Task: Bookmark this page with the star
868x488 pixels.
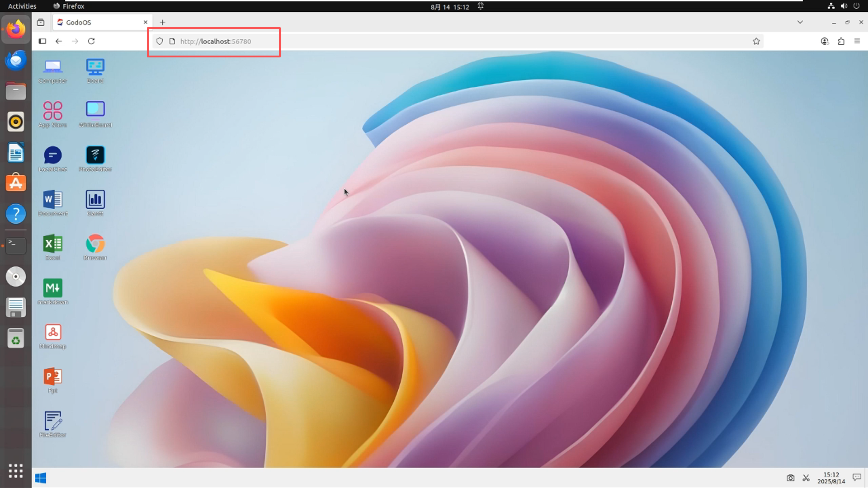Action: [756, 41]
